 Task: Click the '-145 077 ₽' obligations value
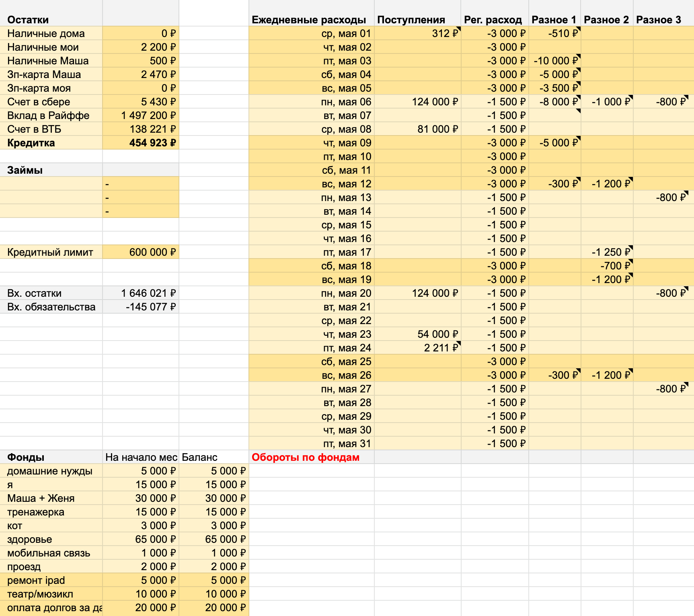point(141,307)
